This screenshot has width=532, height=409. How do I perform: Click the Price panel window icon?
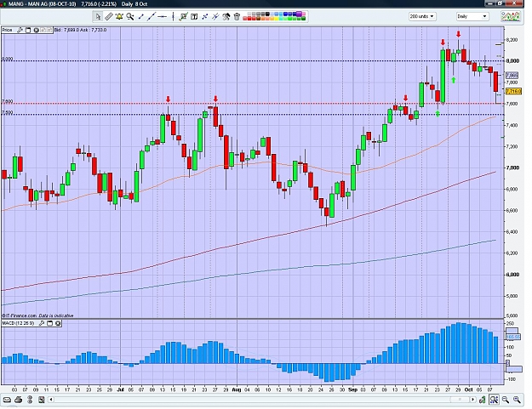click(28, 30)
